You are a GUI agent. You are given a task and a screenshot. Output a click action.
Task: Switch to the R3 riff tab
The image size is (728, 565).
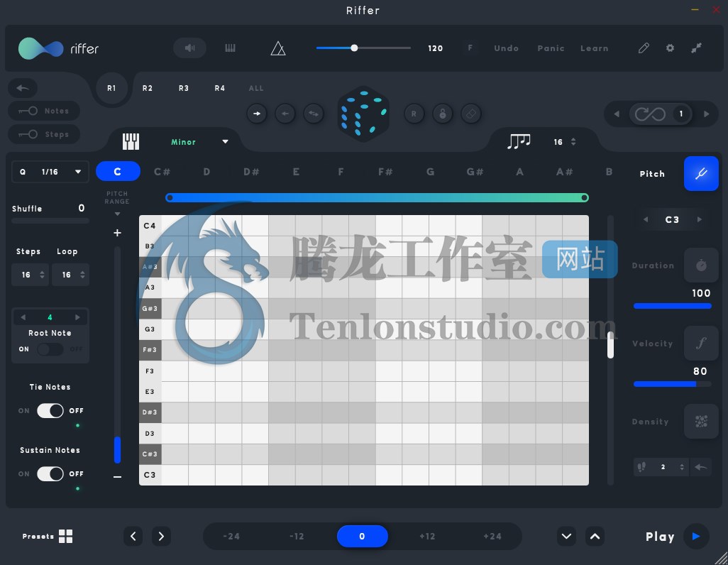(x=183, y=88)
